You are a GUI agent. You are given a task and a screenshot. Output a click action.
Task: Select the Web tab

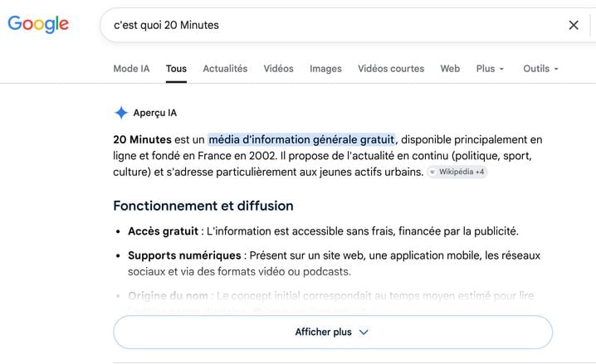tap(450, 69)
